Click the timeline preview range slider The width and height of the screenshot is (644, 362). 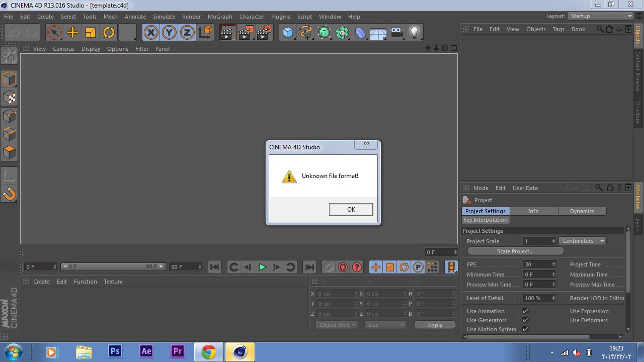point(113,266)
